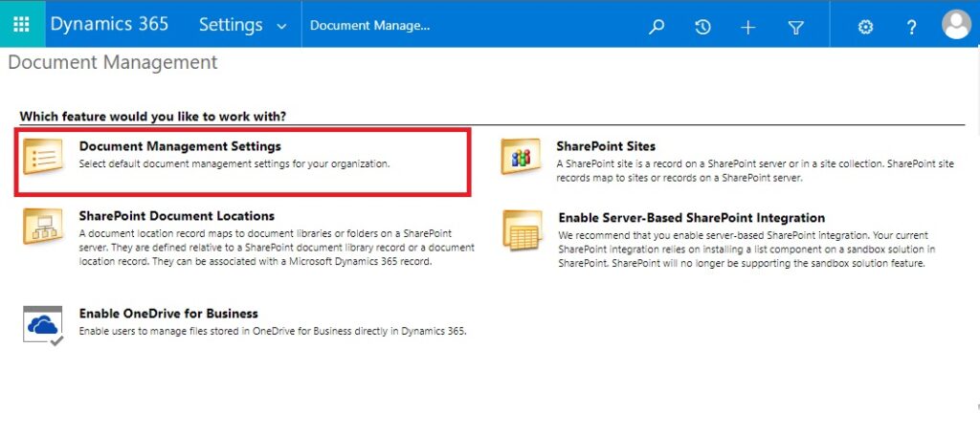The width and height of the screenshot is (980, 435).
Task: Open recently viewed history icon
Action: click(702, 27)
